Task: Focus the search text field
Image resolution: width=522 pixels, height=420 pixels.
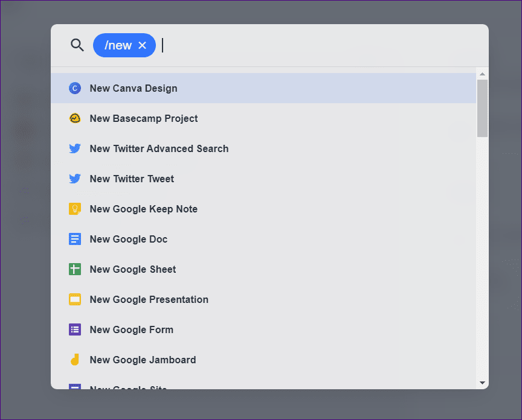Action: (x=320, y=45)
